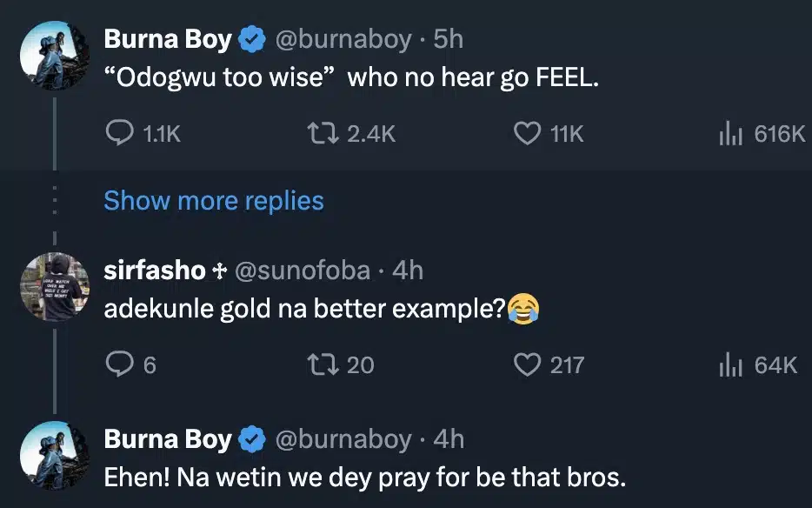812x508 pixels.
Task: Expand Show more replies
Action: click(214, 201)
